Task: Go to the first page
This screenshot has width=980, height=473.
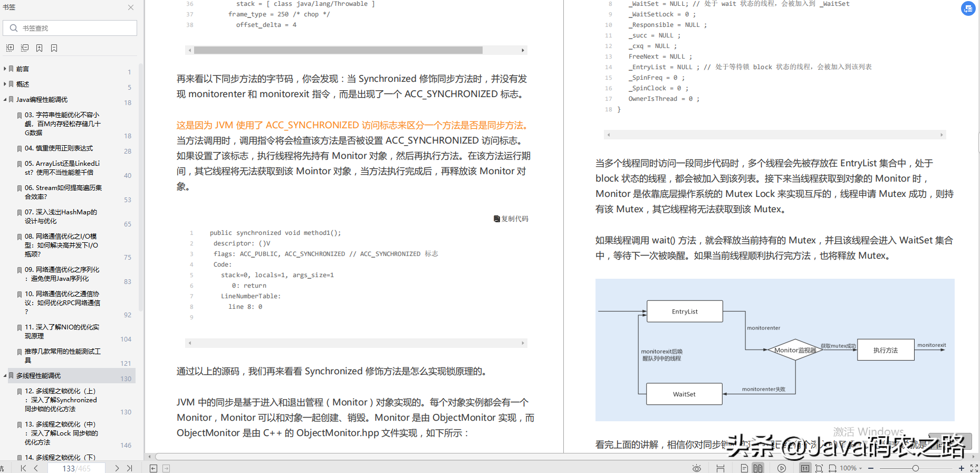Action: pyautogui.click(x=23, y=468)
